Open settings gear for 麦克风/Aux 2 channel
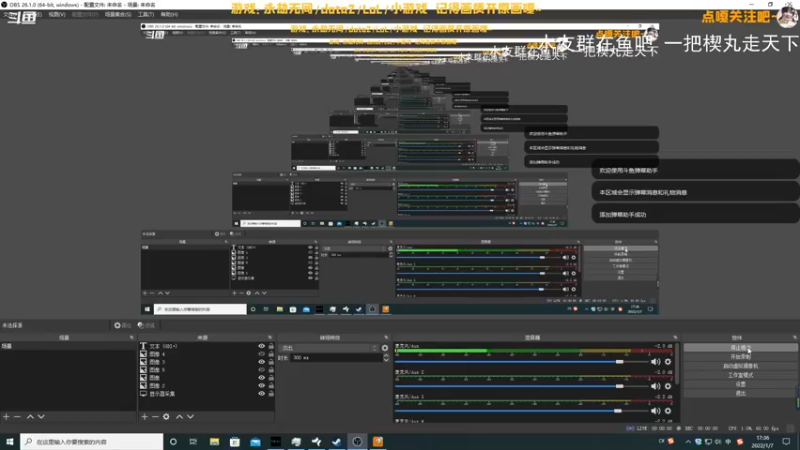The image size is (800, 450). click(668, 386)
